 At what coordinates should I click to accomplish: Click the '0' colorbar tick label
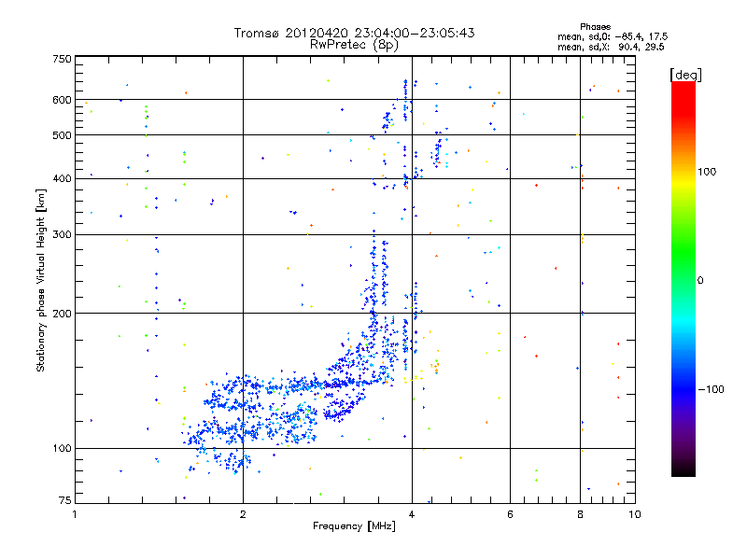(700, 281)
